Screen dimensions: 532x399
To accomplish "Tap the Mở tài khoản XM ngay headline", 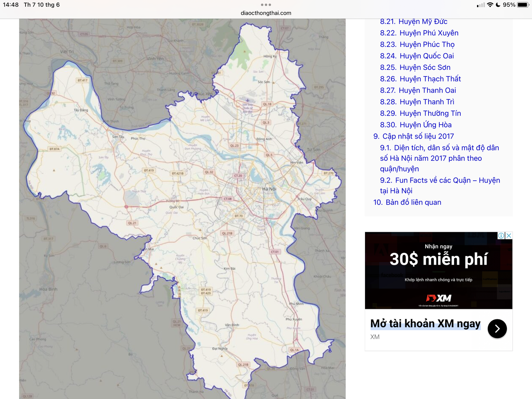I will (425, 324).
